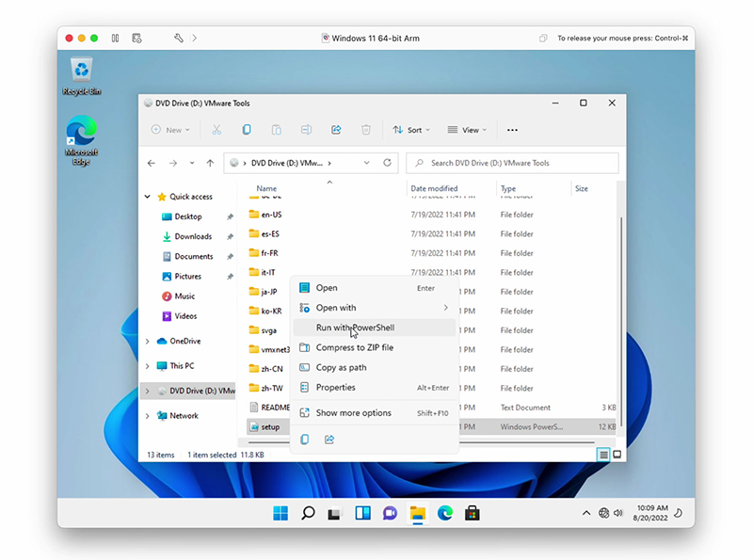This screenshot has height=560, width=753.
Task: Open the 'Open with' submenu
Action: pos(374,308)
